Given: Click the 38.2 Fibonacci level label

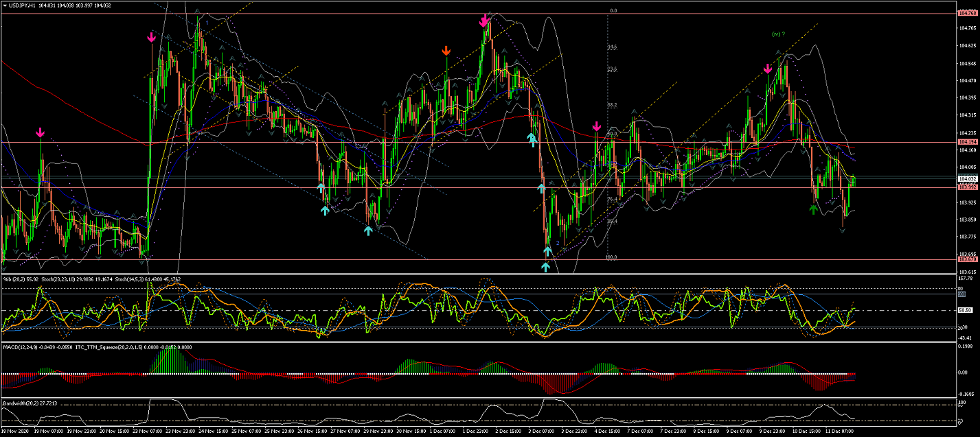Looking at the screenshot, I should (x=612, y=105).
